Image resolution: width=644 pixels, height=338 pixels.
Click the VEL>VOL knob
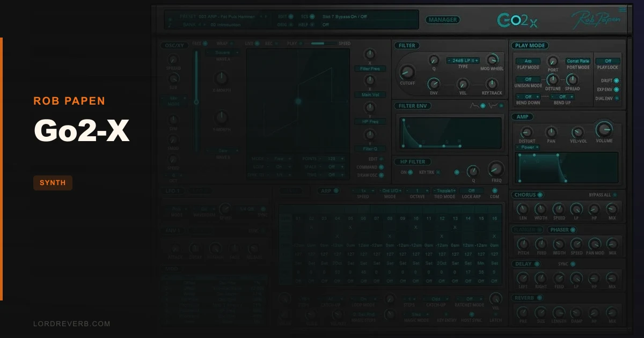577,132
